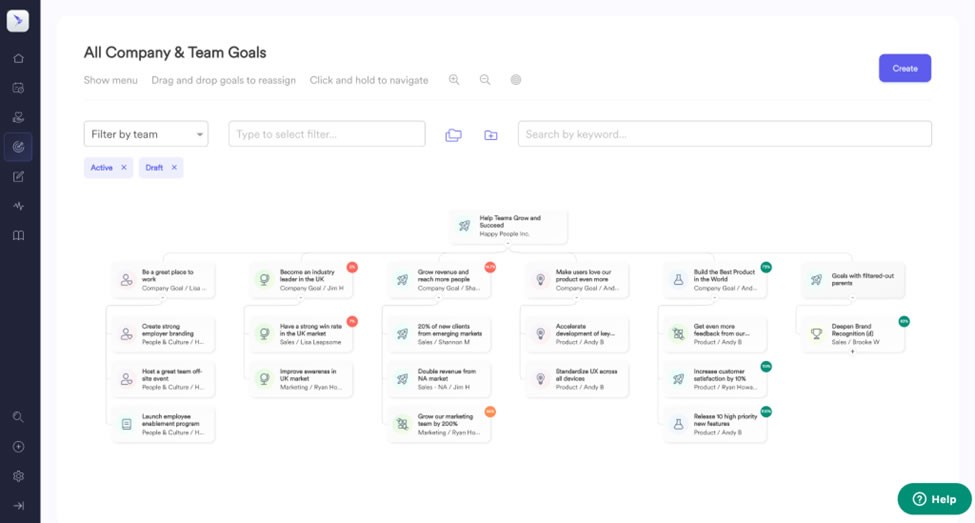The height and width of the screenshot is (523, 975).
Task: Expand the sidebar with the arrow icon
Action: coord(19,506)
